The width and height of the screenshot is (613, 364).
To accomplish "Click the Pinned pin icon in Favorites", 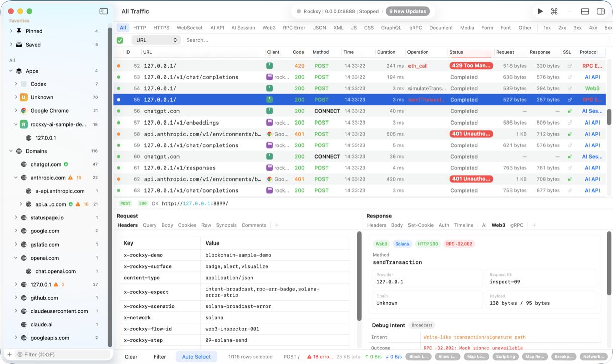I will [x=19, y=31].
